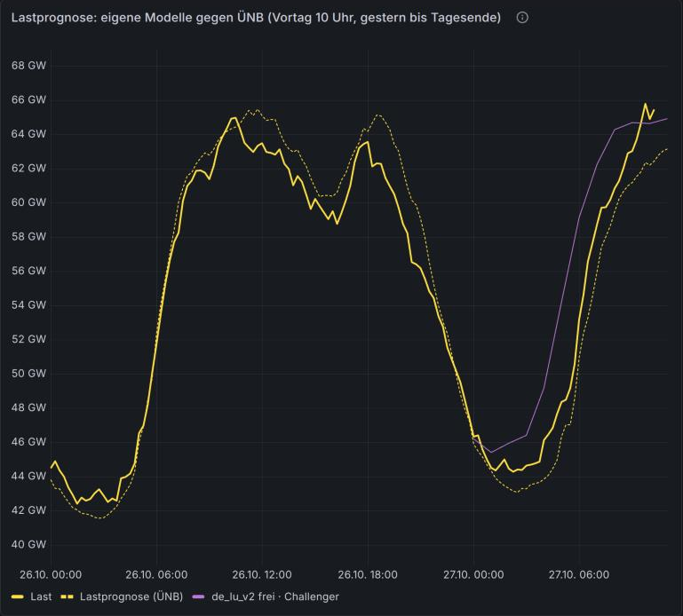683x616 pixels.
Task: Toggle the de_lu_v2 frei · Challenger series
Action: point(275,596)
